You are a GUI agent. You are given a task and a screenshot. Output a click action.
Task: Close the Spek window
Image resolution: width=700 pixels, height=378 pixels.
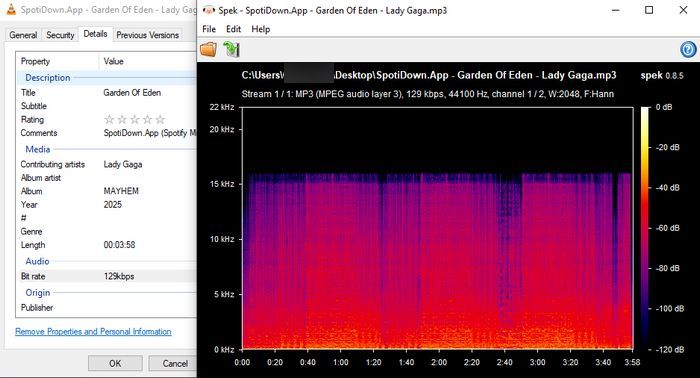683,10
